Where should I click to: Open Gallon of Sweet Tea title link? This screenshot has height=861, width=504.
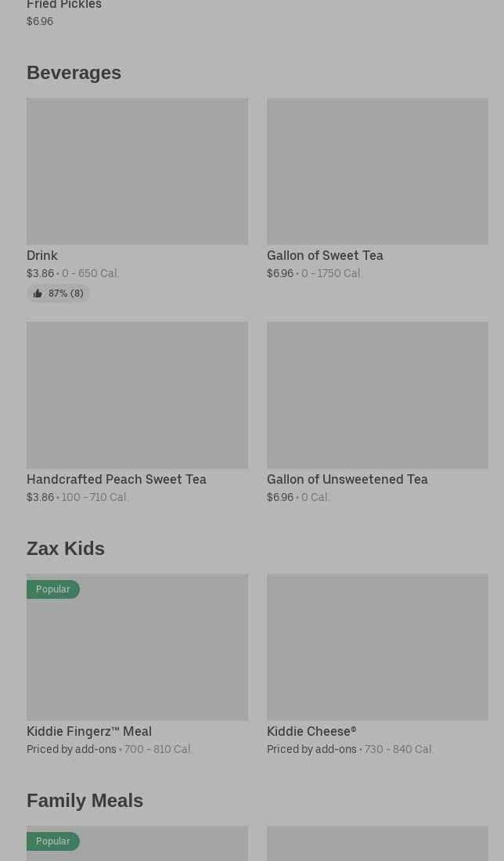coord(325,255)
